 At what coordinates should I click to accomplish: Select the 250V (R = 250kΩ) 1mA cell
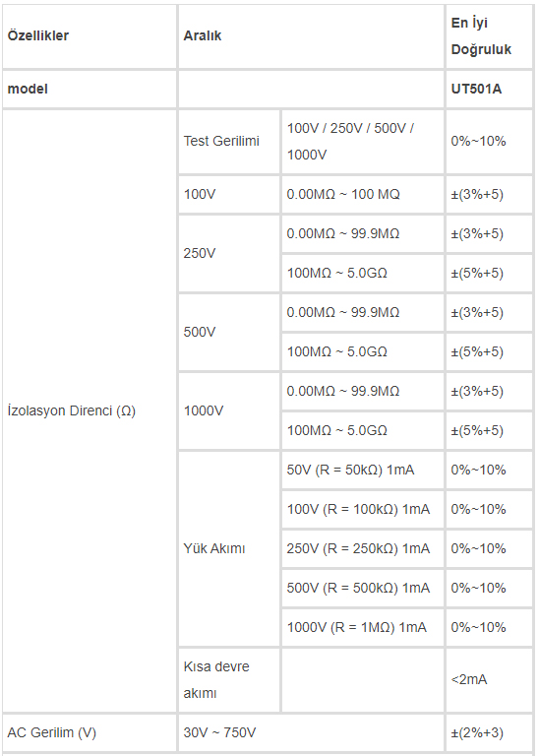(363, 548)
